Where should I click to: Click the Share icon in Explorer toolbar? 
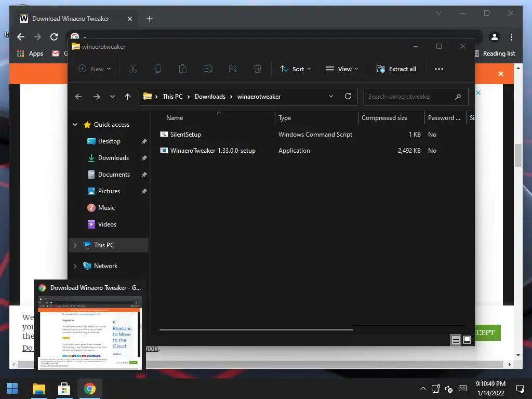(x=233, y=69)
